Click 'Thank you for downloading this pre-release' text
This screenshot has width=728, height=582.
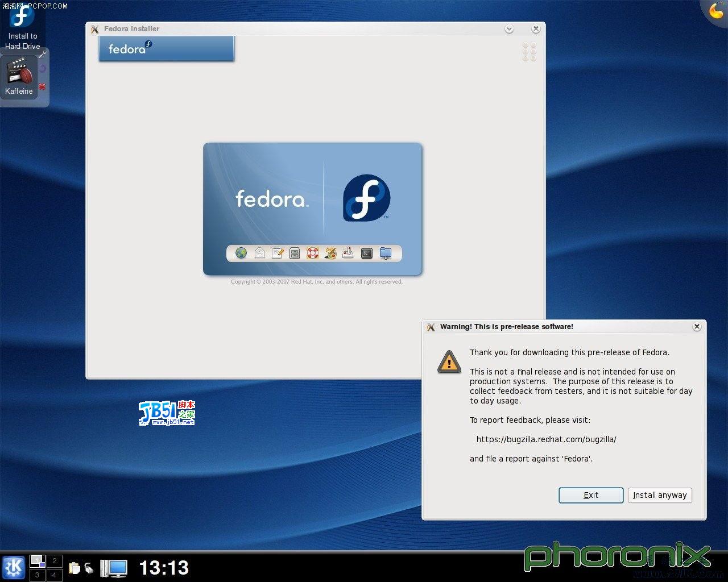[569, 352]
